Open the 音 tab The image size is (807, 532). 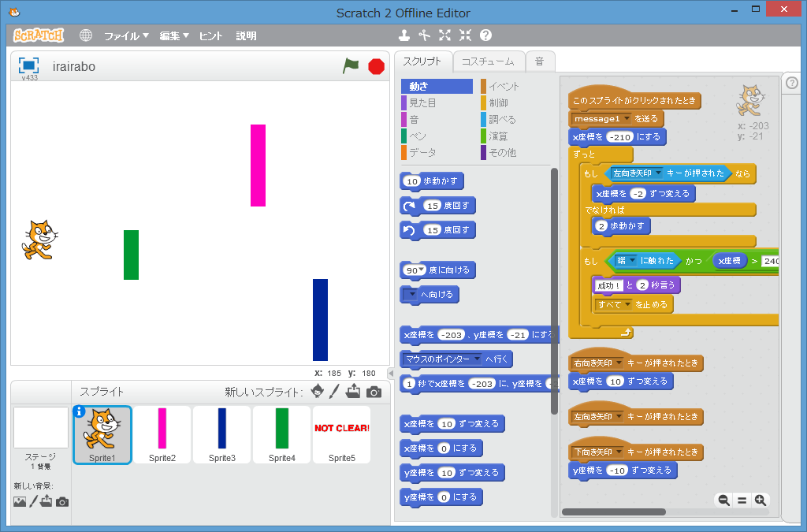coord(539,61)
